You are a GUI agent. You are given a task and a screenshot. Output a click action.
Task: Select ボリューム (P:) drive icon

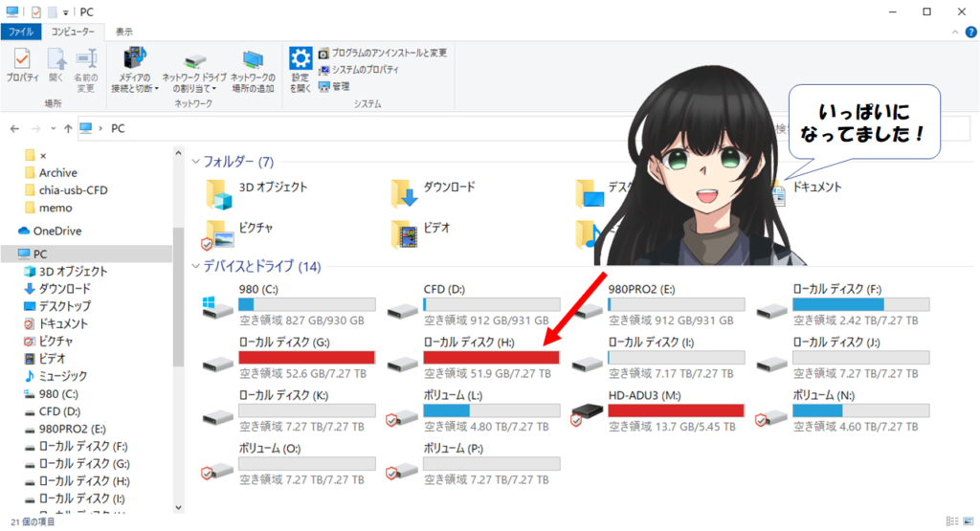point(402,471)
